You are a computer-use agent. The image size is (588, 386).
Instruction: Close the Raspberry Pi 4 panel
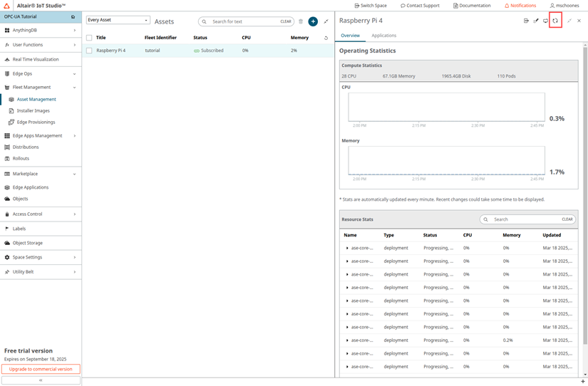coord(579,21)
